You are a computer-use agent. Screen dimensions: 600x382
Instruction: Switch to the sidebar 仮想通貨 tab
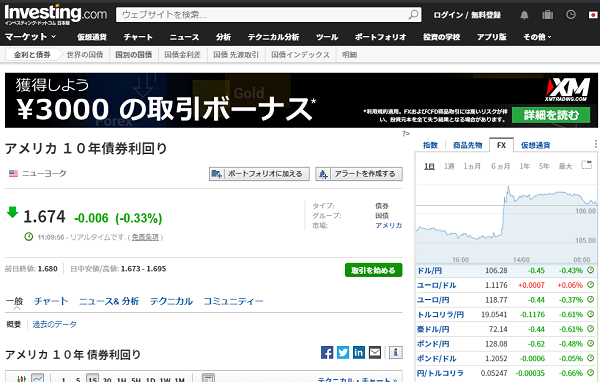535,145
